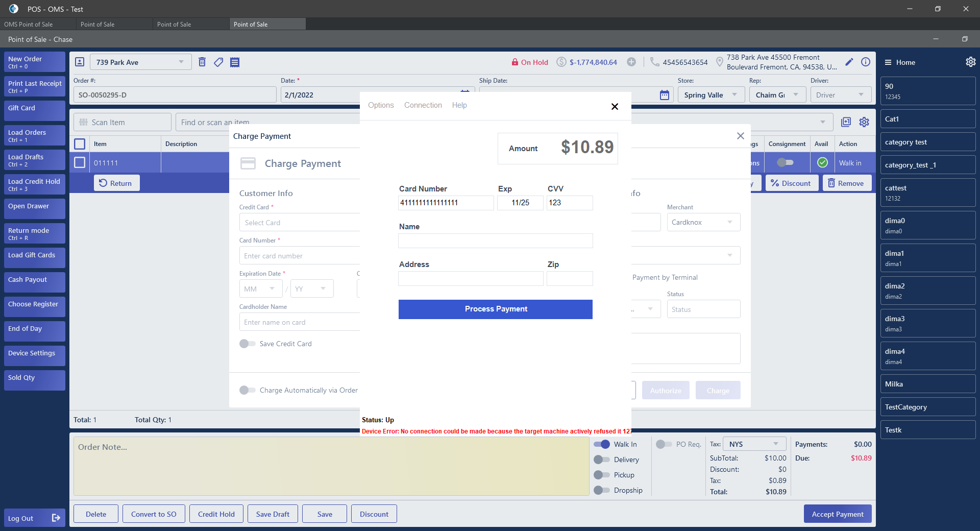Expand the Merchant Cardknox dropdown
980x531 pixels.
[x=703, y=222]
